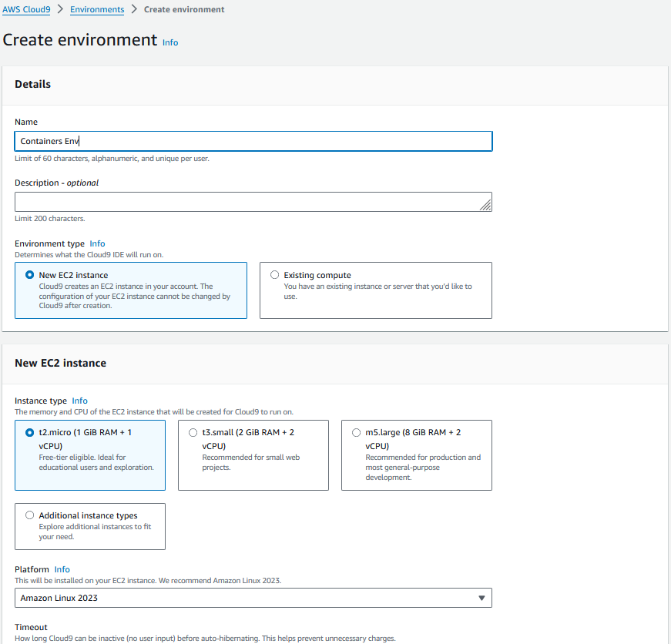The height and width of the screenshot is (644, 671).
Task: Click the breadcrumb chevron after AWS Cloud9
Action: pos(60,9)
